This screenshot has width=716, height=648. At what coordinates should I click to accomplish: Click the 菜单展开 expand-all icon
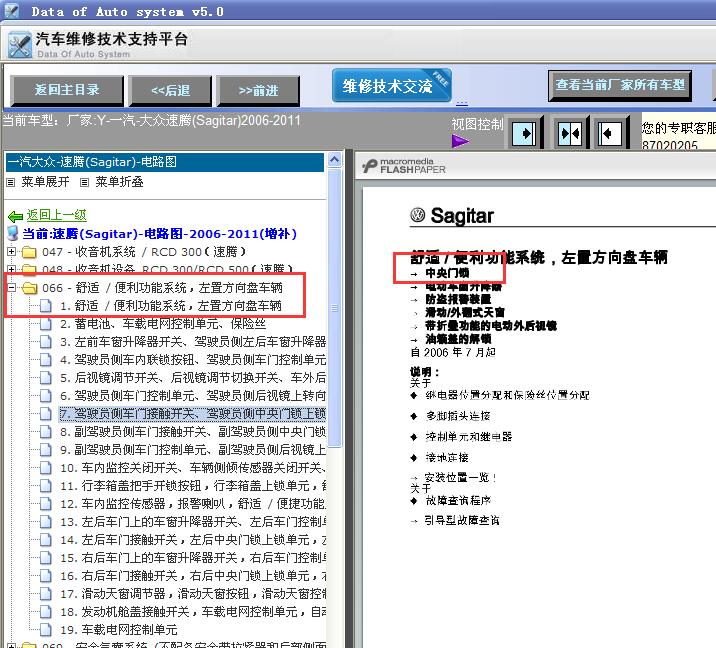coord(11,183)
